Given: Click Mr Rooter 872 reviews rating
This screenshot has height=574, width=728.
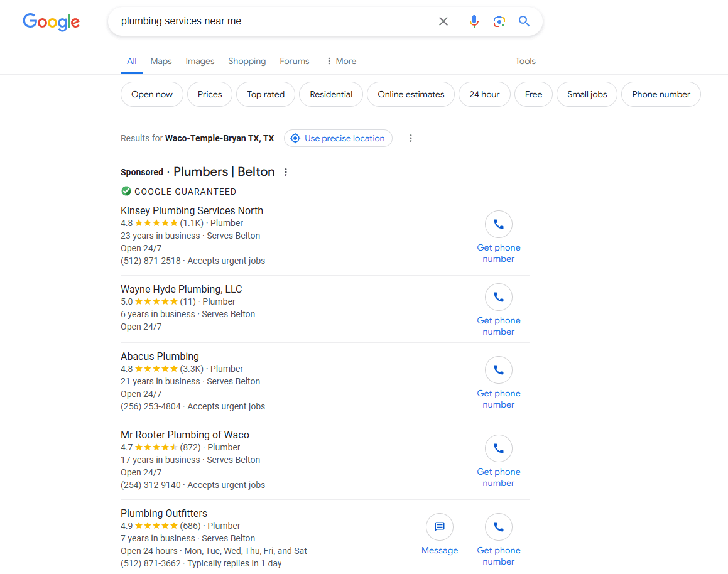Looking at the screenshot, I should coord(161,447).
